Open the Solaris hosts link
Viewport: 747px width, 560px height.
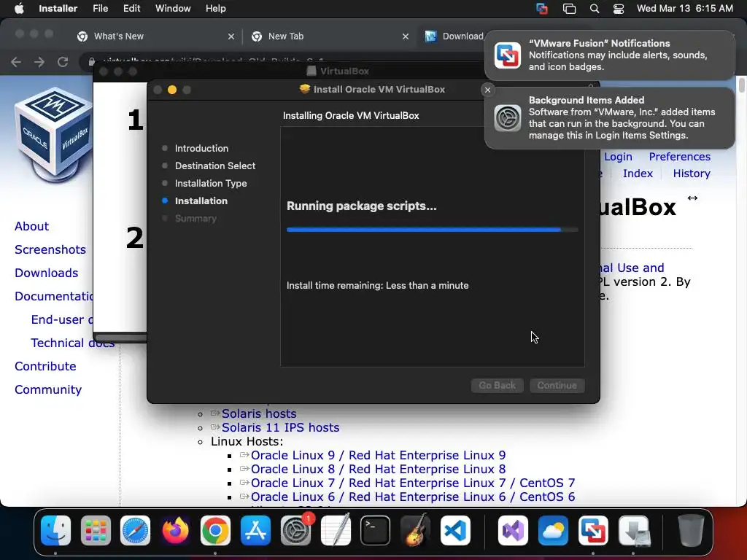pyautogui.click(x=259, y=414)
